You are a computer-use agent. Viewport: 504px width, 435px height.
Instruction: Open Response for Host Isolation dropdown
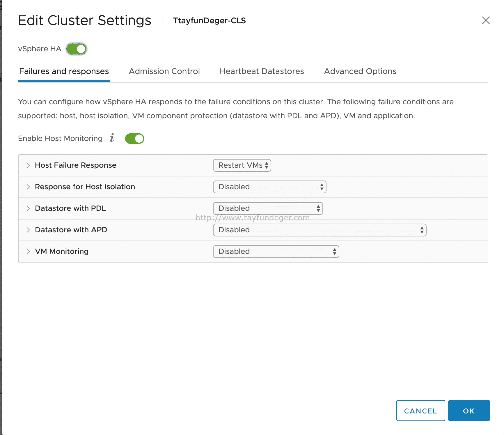[270, 187]
